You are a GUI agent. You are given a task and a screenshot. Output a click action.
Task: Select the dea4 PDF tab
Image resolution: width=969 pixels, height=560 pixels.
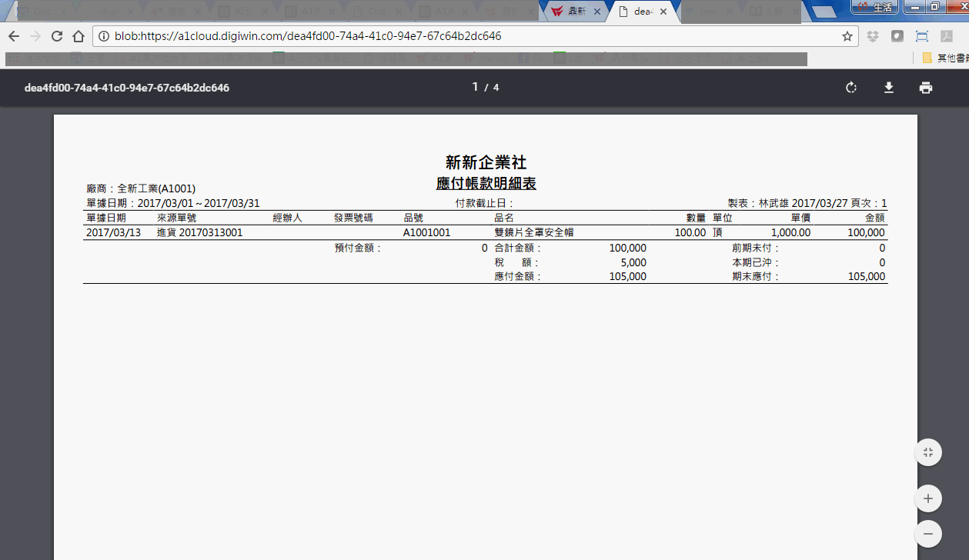click(643, 12)
